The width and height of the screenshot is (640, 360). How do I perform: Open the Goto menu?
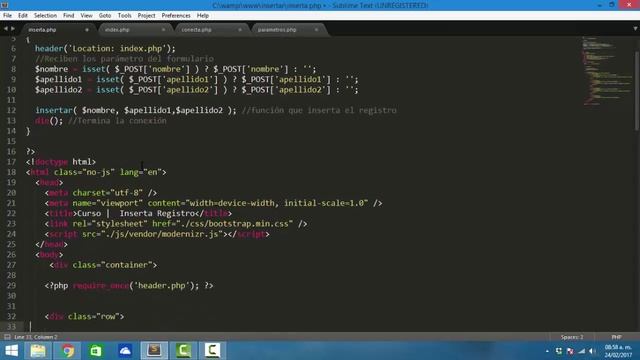pyautogui.click(x=105, y=16)
